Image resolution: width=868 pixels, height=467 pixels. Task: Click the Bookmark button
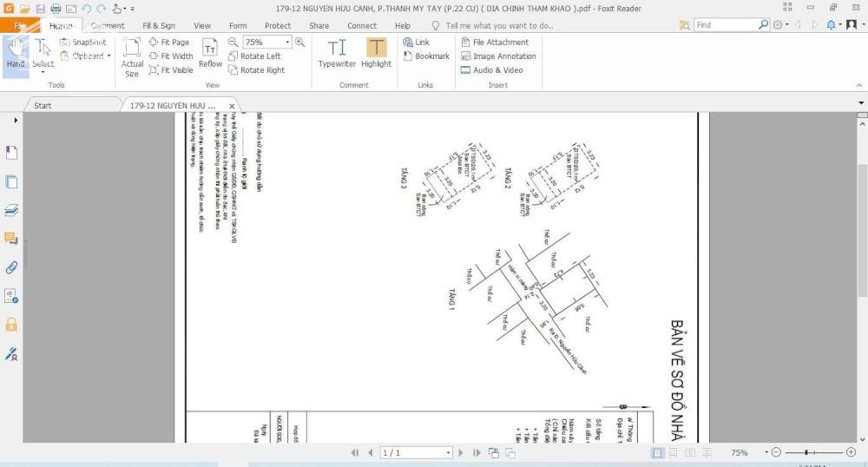(x=425, y=56)
